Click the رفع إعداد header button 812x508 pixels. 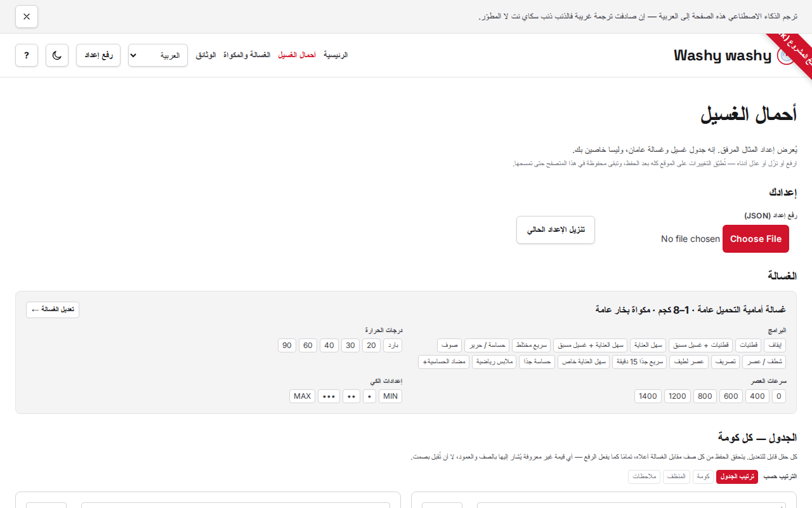98,55
